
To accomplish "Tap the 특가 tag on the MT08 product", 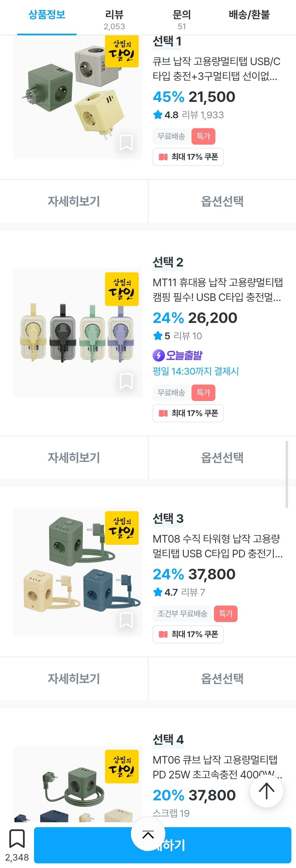I will pyautogui.click(x=225, y=614).
